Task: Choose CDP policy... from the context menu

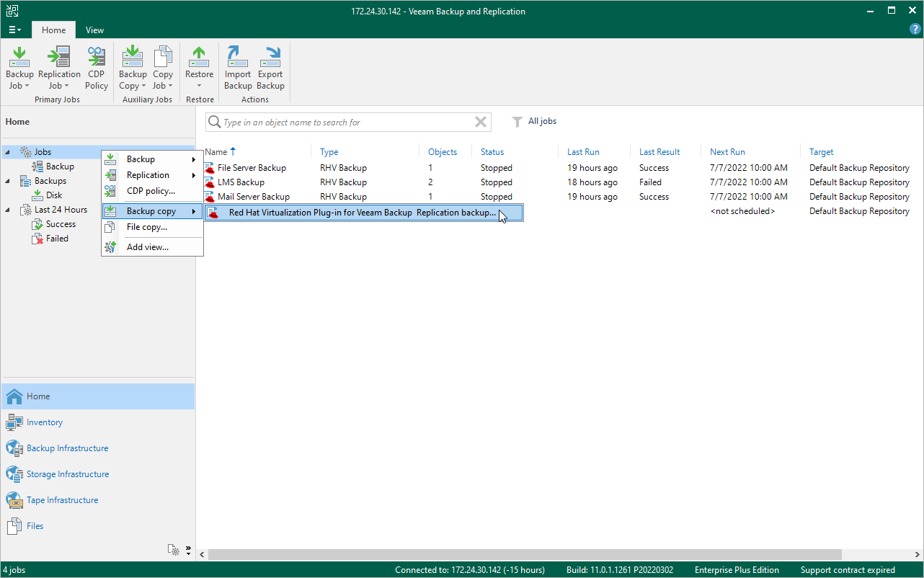Action: [x=152, y=191]
